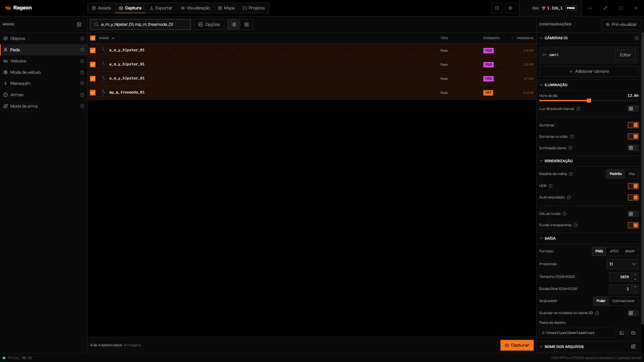Uncheck the select-all checkbox in header
The image size is (644, 362).
[93, 38]
